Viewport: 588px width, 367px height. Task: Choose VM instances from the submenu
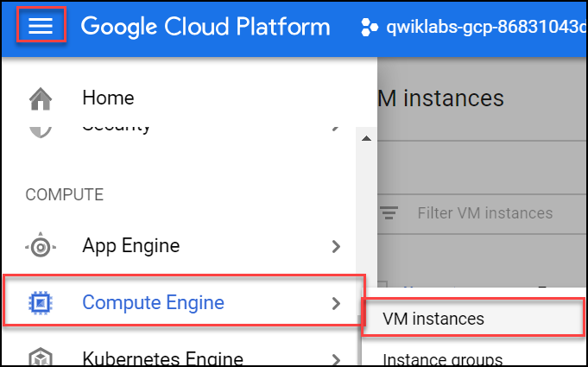click(473, 319)
